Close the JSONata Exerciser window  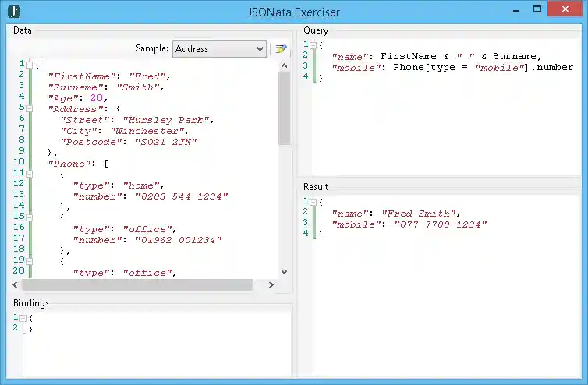pyautogui.click(x=565, y=9)
